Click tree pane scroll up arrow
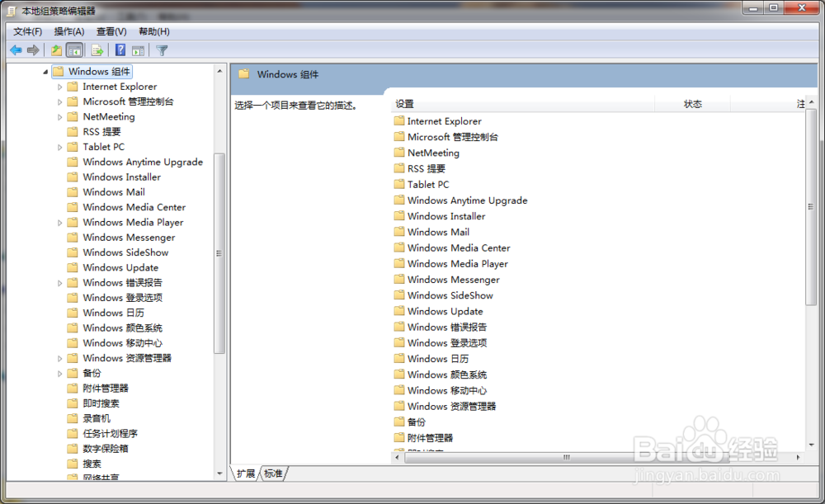 click(220, 70)
